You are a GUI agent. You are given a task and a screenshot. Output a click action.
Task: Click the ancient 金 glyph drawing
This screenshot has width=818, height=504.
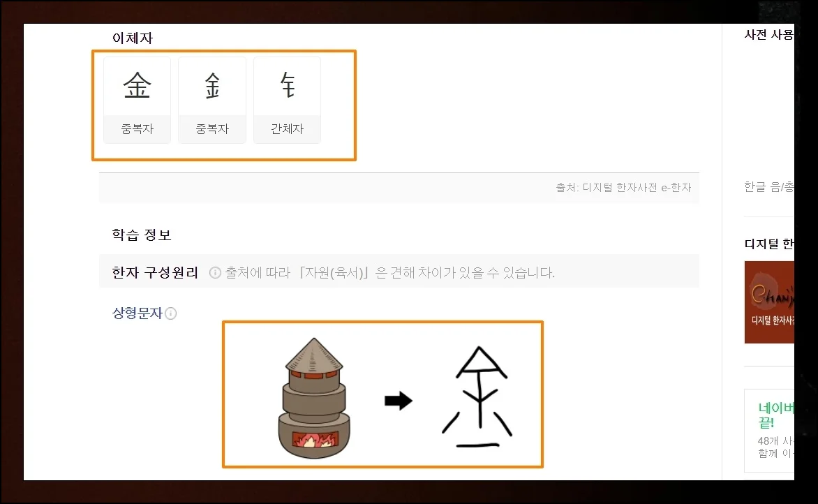point(477,398)
